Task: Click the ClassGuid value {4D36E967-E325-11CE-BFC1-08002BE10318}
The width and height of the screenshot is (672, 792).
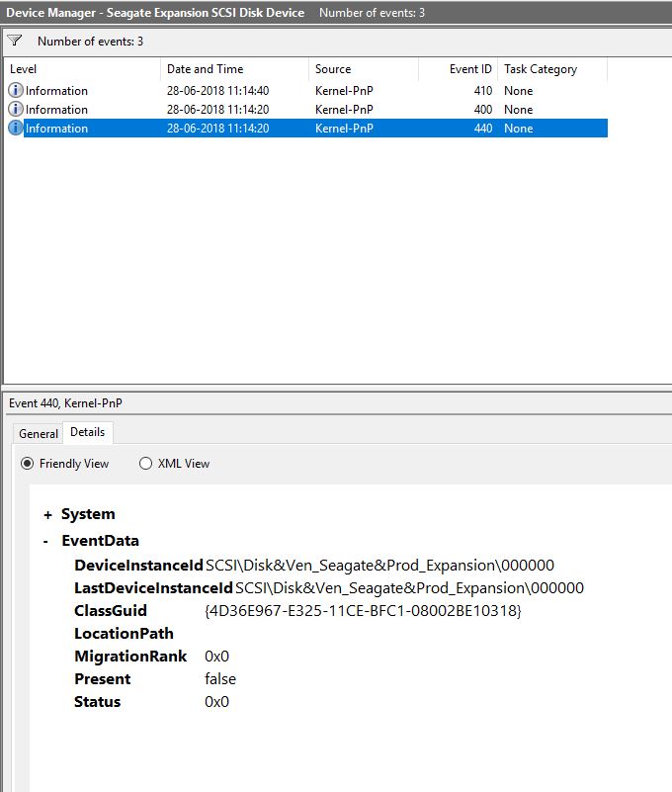Action: click(363, 610)
